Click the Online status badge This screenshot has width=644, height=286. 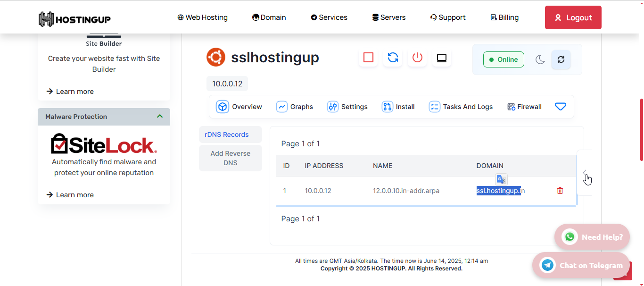pyautogui.click(x=504, y=59)
